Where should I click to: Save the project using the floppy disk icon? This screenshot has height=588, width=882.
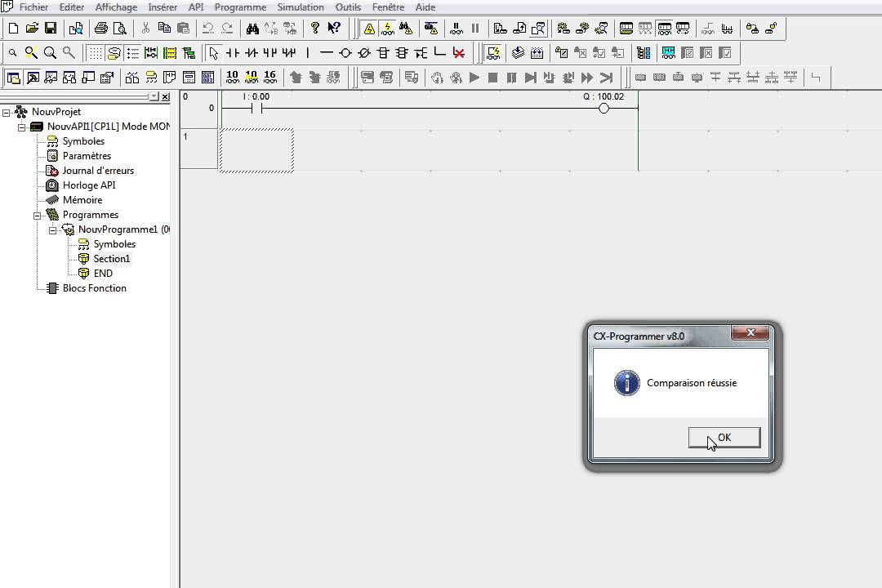pyautogui.click(x=51, y=28)
